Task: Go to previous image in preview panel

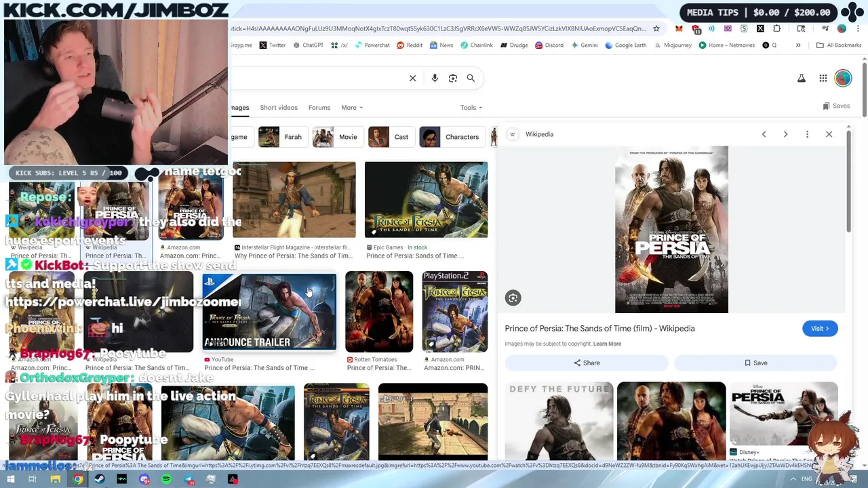Action: (x=764, y=134)
